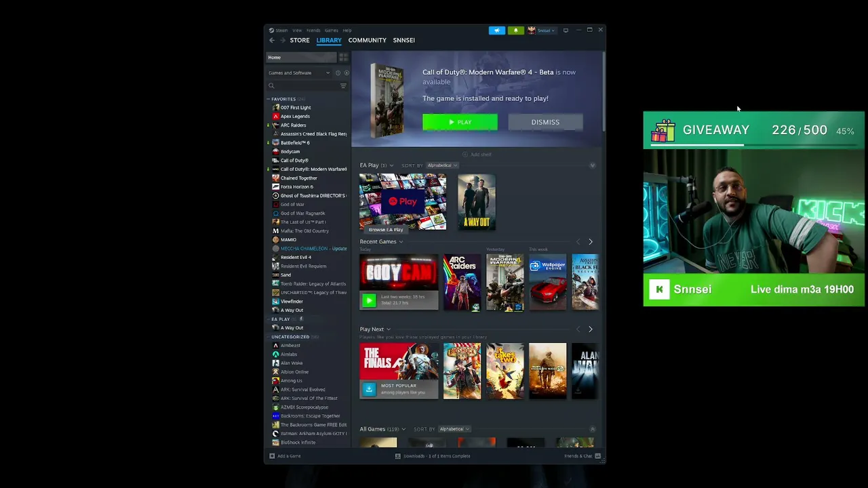Click the Add a Game plus icon

point(272,456)
